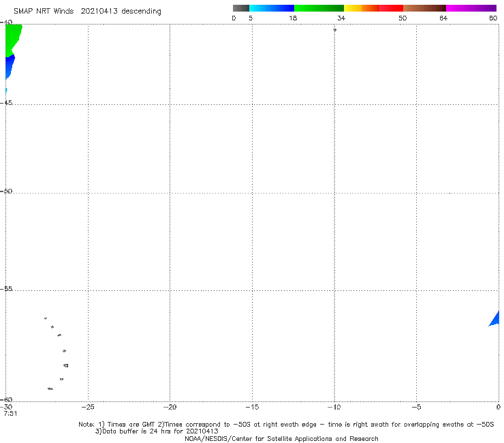504x443 pixels.
Task: Click the gray segment of the color bar
Action: (x=240, y=8)
